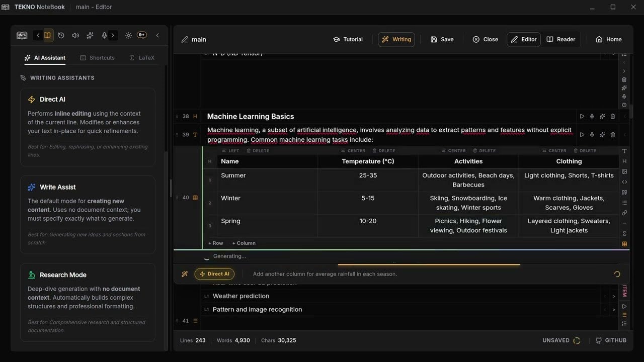Insert image from right toolbar
Screen dimensions: 644x362
624,171
